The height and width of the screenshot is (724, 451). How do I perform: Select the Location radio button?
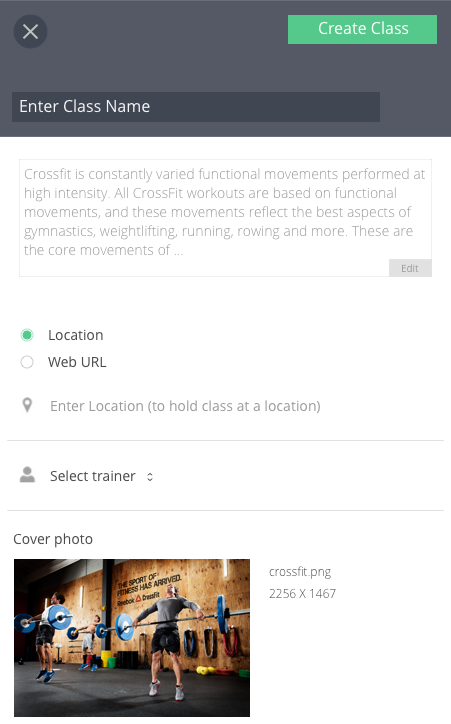click(27, 335)
